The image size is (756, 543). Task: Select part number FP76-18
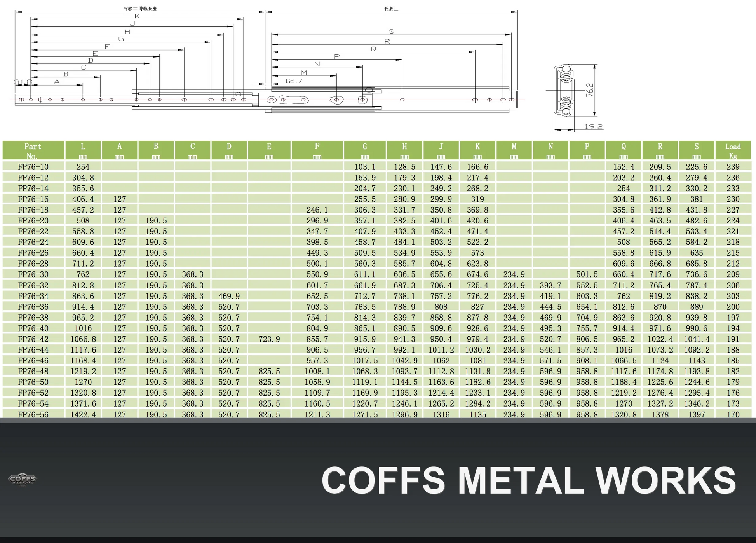click(x=33, y=210)
